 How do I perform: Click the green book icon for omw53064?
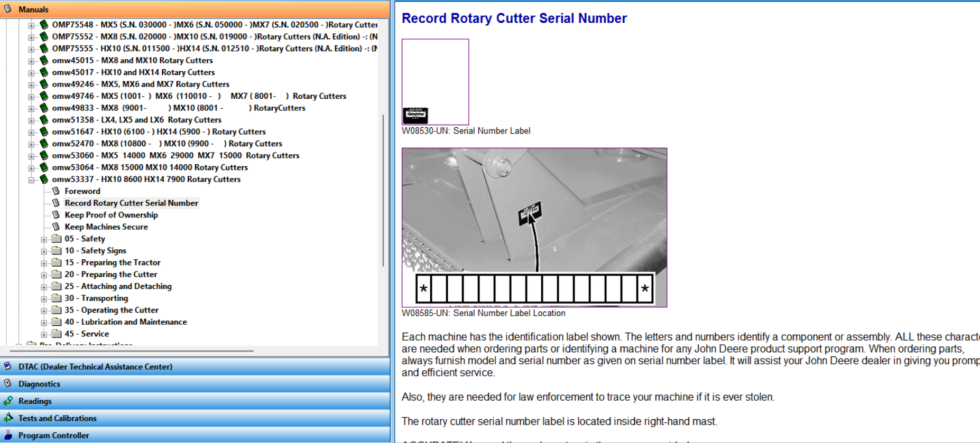coord(44,167)
